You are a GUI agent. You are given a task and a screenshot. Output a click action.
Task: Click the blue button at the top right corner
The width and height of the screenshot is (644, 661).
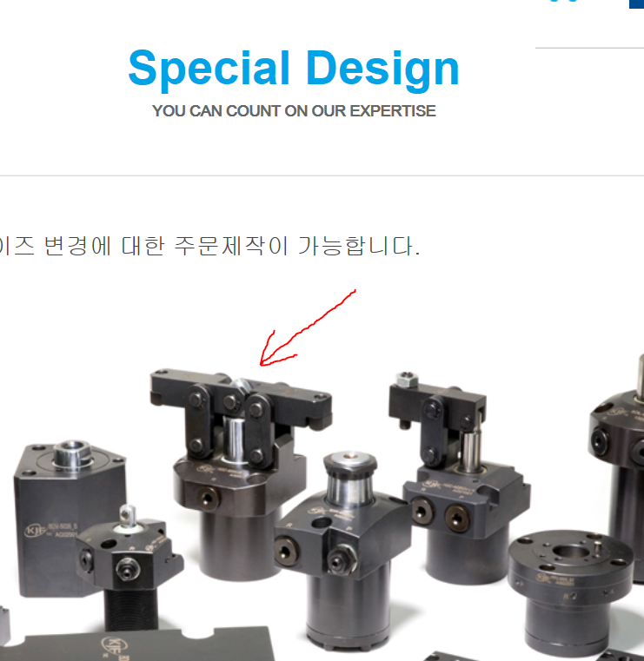(636, 3)
